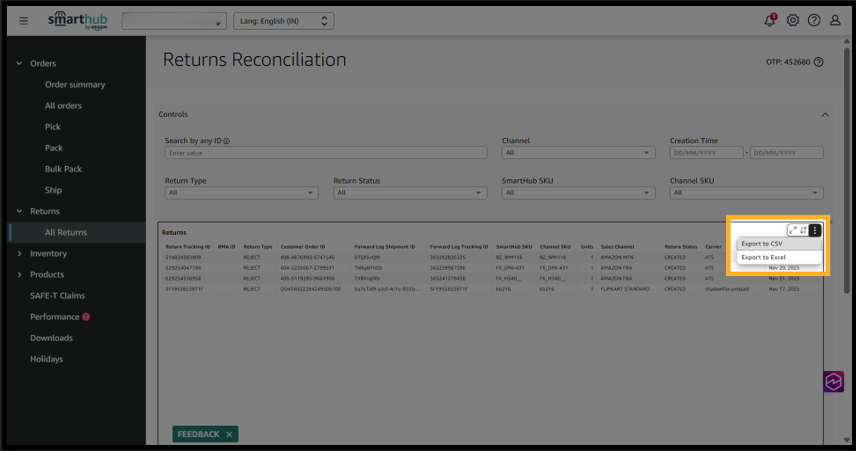
Task: Click the notifications bell icon
Action: click(770, 20)
